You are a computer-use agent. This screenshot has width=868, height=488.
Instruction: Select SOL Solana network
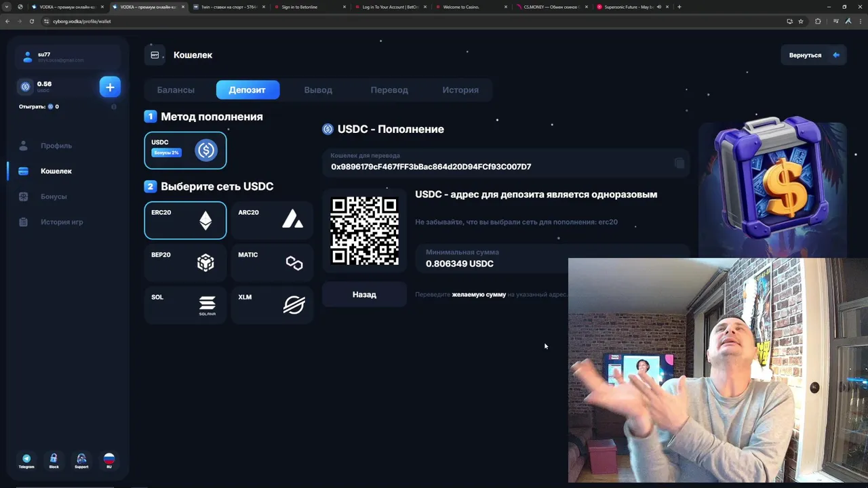pyautogui.click(x=185, y=305)
